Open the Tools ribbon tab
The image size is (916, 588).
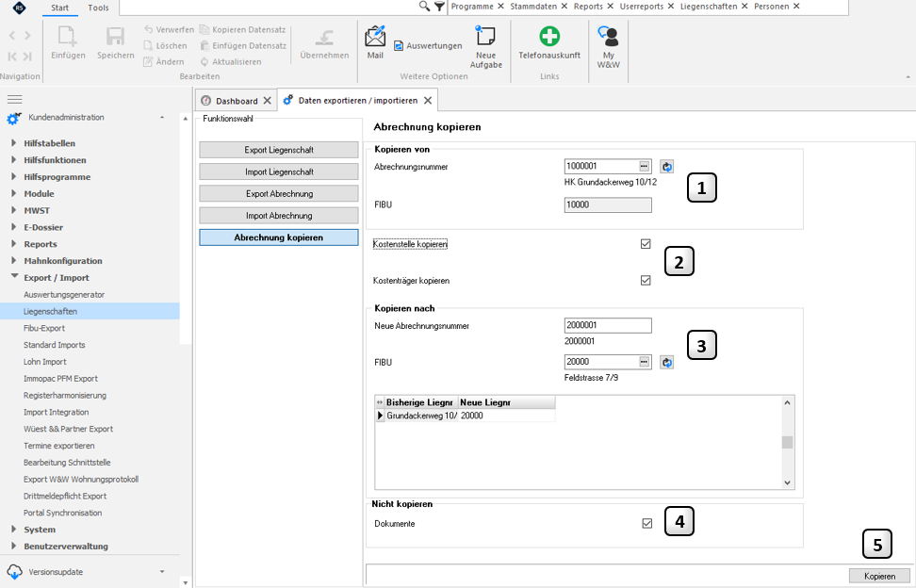(98, 8)
